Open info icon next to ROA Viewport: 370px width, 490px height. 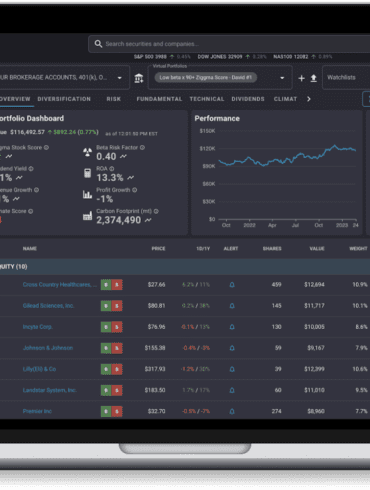click(112, 169)
